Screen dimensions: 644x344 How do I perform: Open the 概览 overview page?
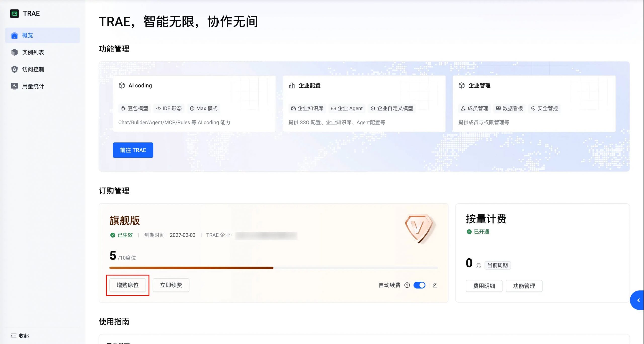coord(43,35)
